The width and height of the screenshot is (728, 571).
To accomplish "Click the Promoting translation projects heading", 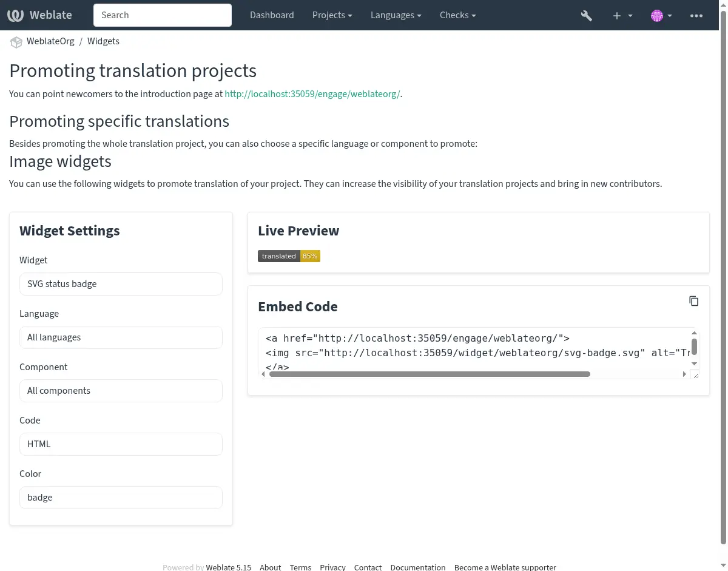I will pyautogui.click(x=133, y=71).
